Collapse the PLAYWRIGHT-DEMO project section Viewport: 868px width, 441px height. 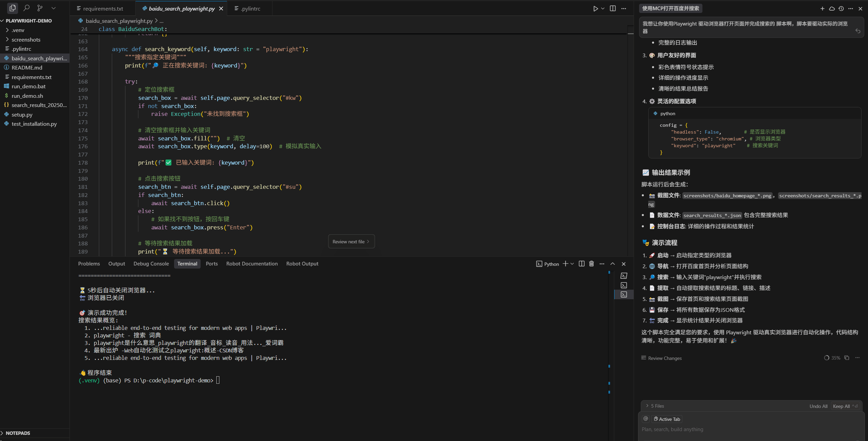[29, 21]
